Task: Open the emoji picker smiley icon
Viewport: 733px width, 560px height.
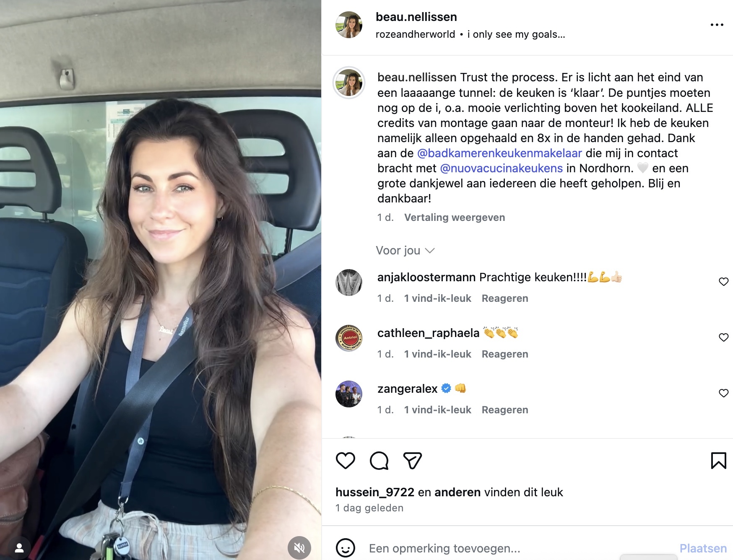Action: tap(346, 548)
